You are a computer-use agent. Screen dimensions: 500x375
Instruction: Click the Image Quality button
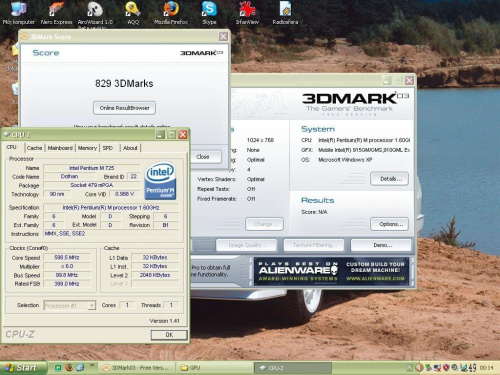[246, 245]
